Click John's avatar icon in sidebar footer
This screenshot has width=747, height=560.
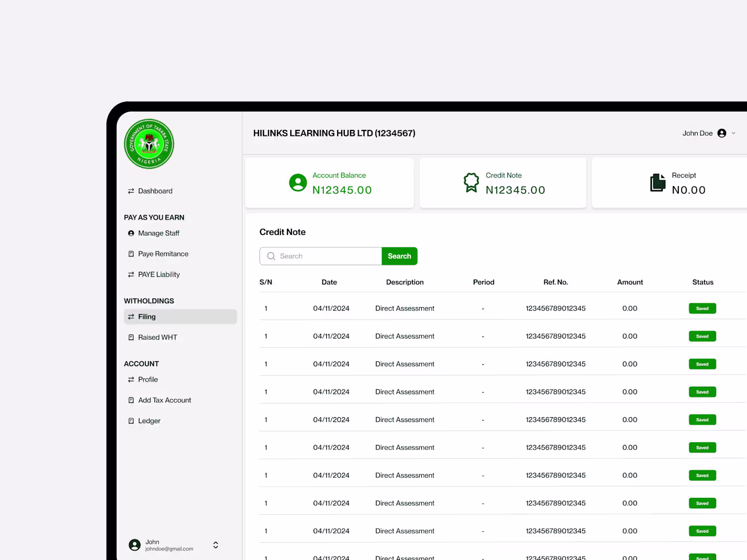(134, 545)
